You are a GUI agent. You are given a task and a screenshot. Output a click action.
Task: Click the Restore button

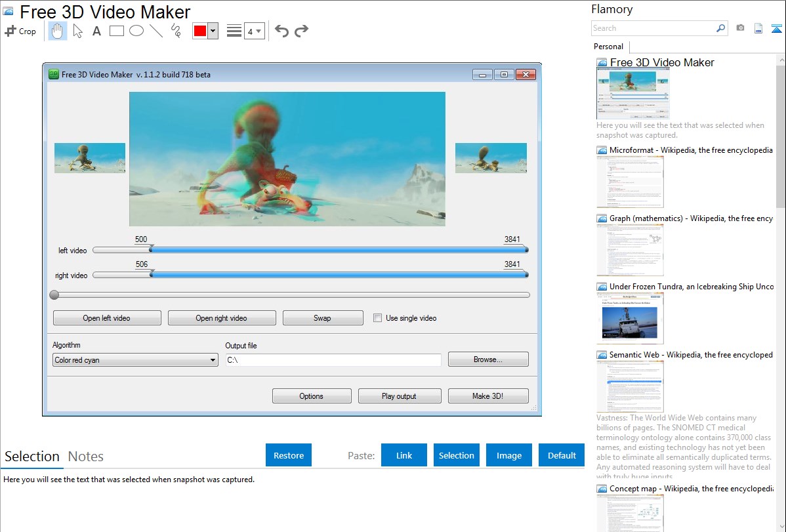coord(289,455)
